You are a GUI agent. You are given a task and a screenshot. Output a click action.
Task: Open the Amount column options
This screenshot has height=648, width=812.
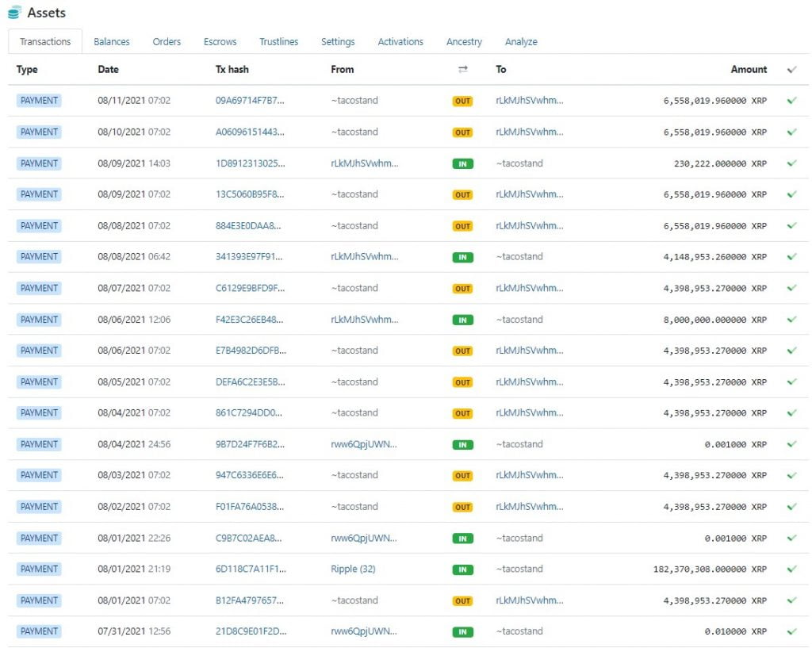pos(749,69)
